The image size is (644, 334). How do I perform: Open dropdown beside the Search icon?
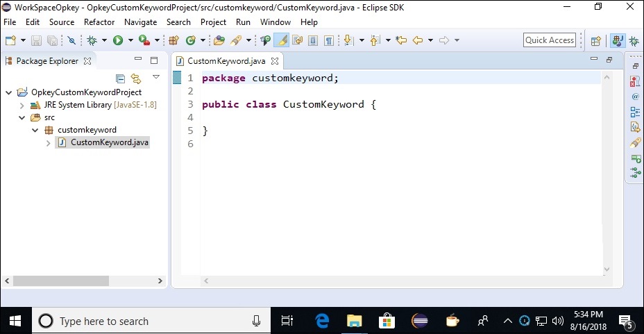pos(248,40)
